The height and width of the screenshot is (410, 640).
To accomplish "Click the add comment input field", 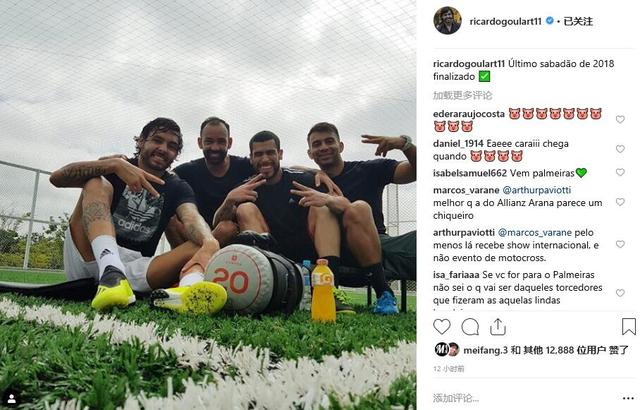I will point(524,398).
